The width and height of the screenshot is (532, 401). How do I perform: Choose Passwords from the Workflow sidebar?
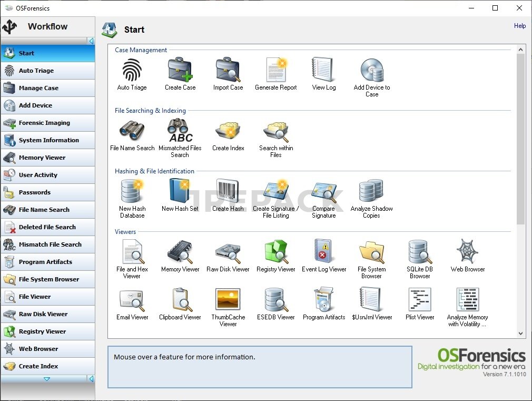47,192
